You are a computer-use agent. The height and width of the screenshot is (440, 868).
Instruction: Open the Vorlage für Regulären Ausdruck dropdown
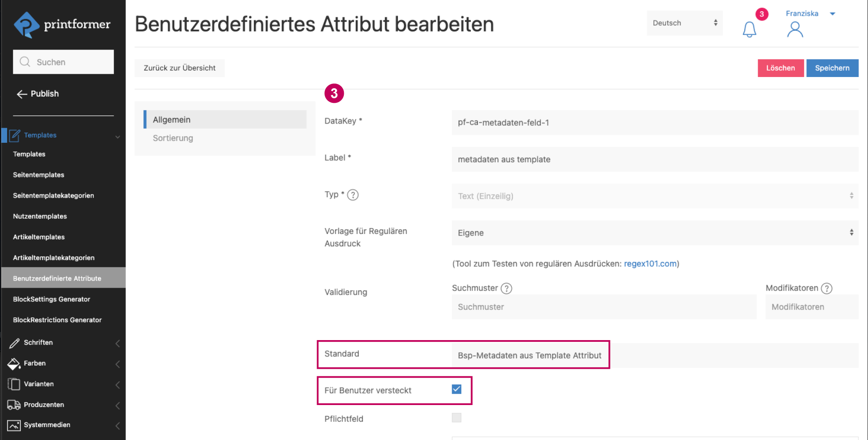[x=655, y=233]
